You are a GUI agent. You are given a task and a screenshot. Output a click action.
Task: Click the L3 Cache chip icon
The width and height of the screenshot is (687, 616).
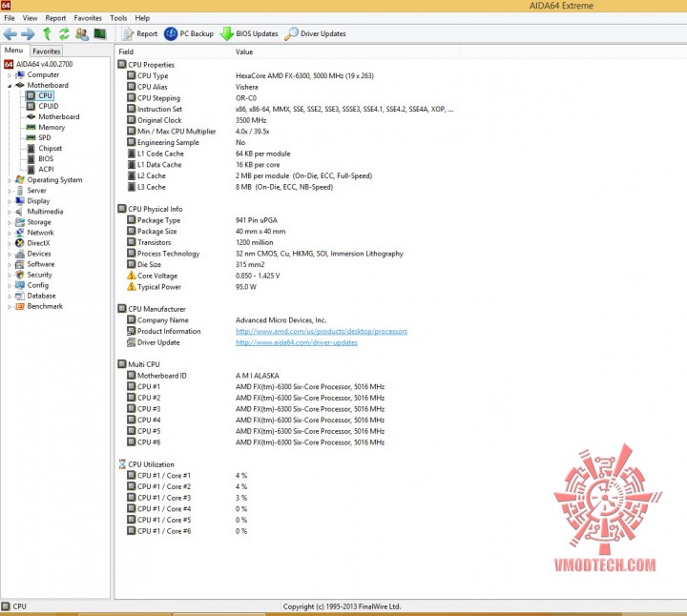click(x=131, y=187)
